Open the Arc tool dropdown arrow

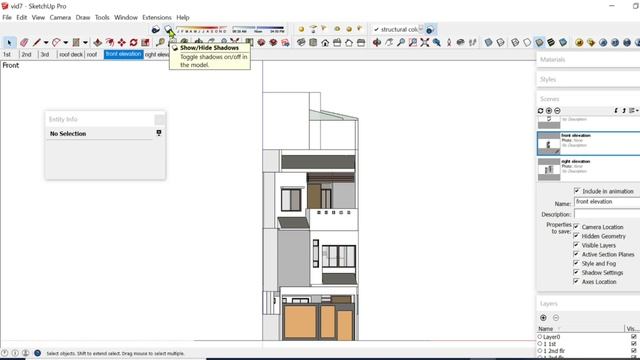(x=65, y=42)
